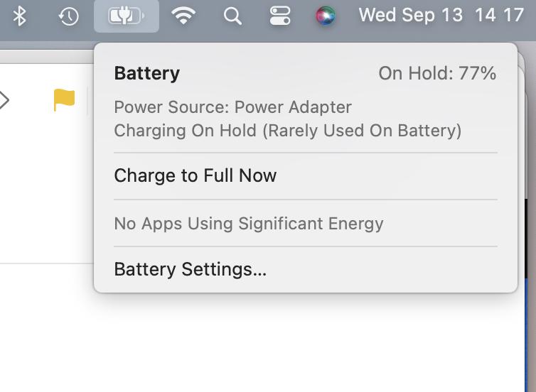
Task: Open the Time Machine menu bar icon
Action: click(x=68, y=16)
